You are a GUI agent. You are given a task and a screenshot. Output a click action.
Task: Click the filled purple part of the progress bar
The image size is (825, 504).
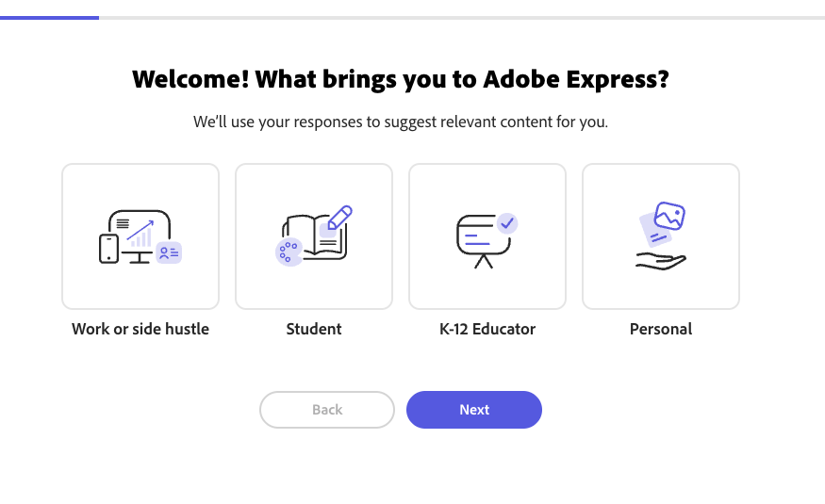point(49,17)
